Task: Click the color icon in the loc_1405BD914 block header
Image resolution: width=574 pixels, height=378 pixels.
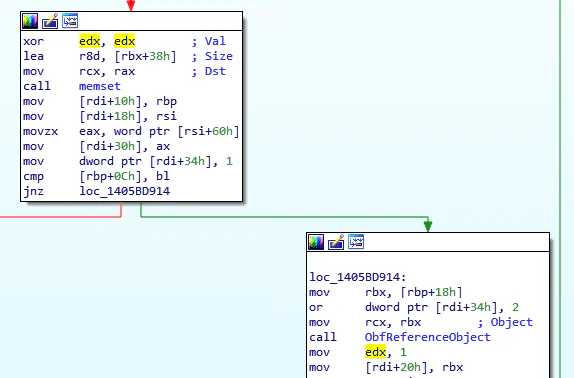Action: click(316, 242)
